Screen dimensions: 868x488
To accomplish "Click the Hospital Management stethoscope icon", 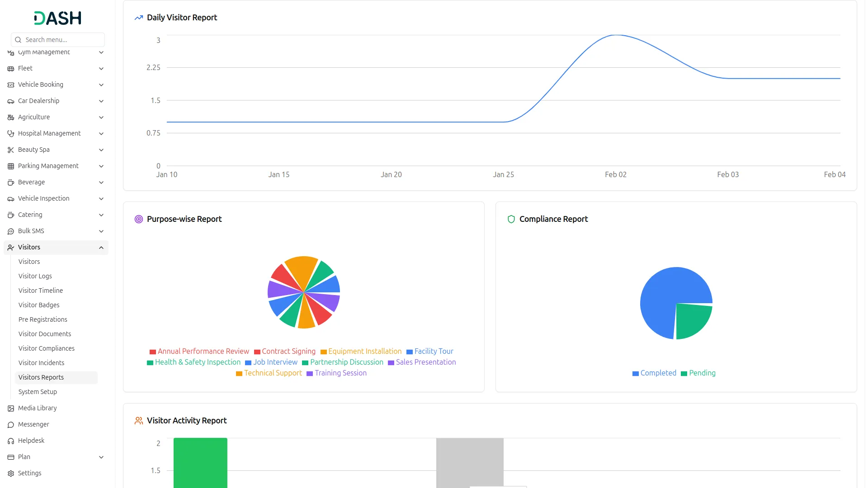I will coord(11,134).
